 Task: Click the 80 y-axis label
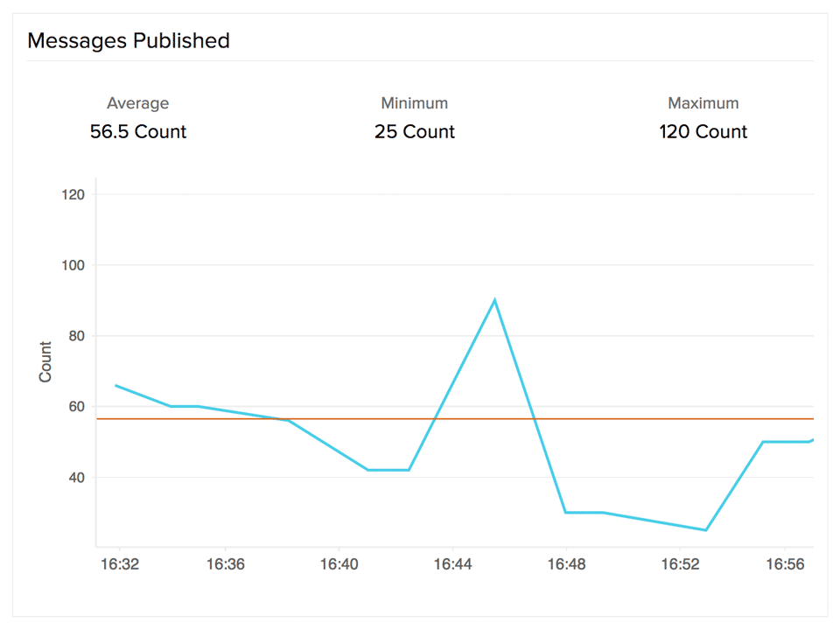click(76, 336)
